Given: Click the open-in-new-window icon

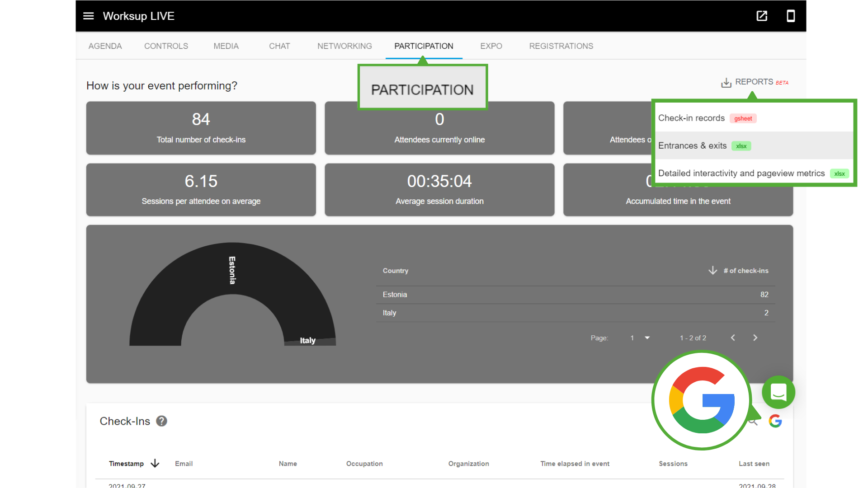Looking at the screenshot, I should click(x=762, y=16).
